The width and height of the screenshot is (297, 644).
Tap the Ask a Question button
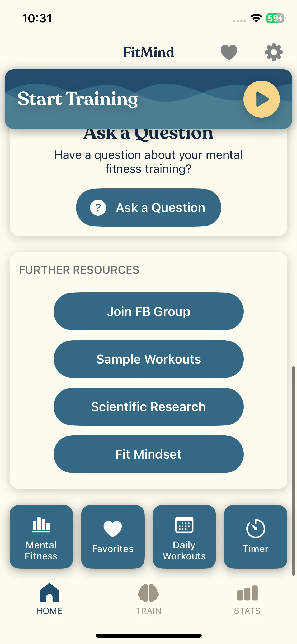click(149, 208)
